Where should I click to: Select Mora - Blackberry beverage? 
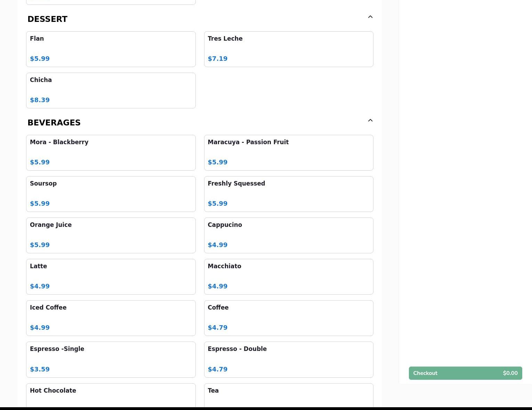point(111,153)
